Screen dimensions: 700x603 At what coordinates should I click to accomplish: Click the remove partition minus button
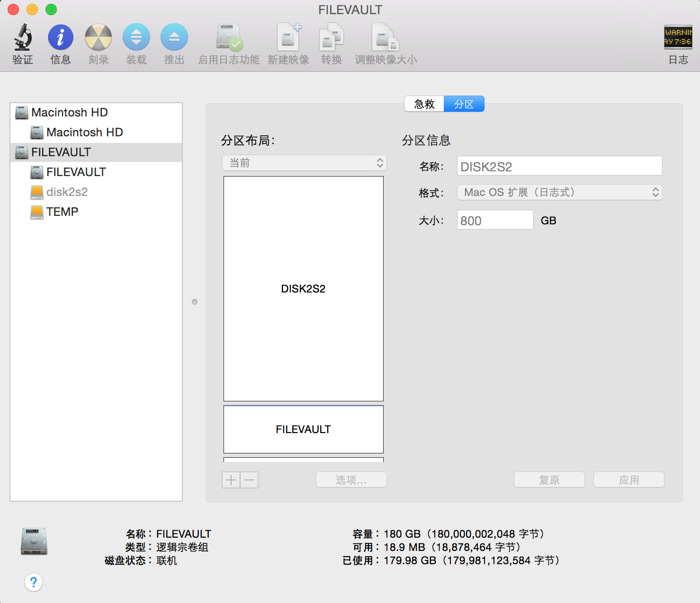pyautogui.click(x=250, y=480)
